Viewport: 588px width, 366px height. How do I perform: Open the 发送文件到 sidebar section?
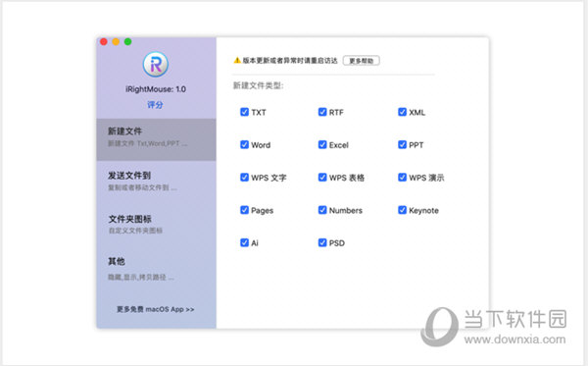click(x=156, y=182)
